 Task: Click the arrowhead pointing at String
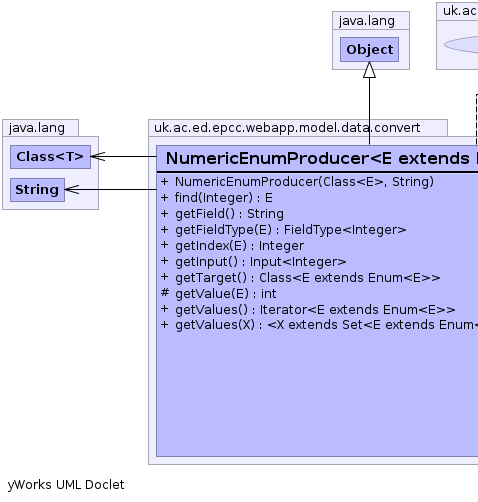pyautogui.click(x=72, y=190)
